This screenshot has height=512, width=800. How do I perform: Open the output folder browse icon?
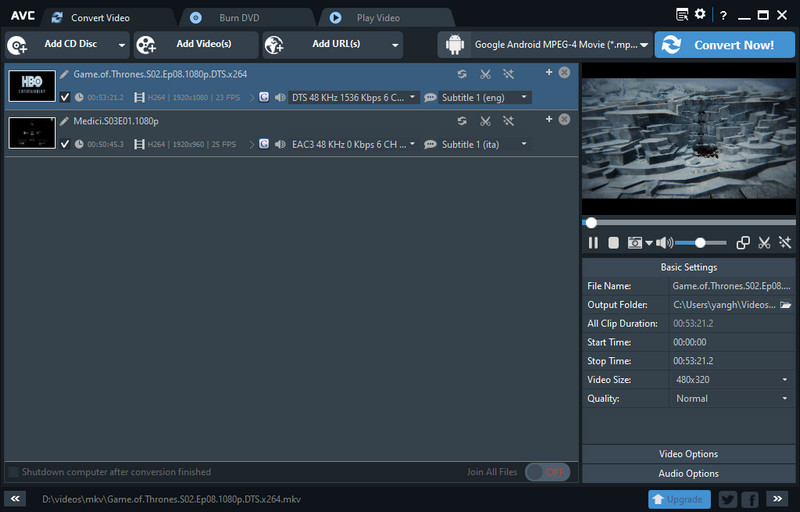[786, 305]
